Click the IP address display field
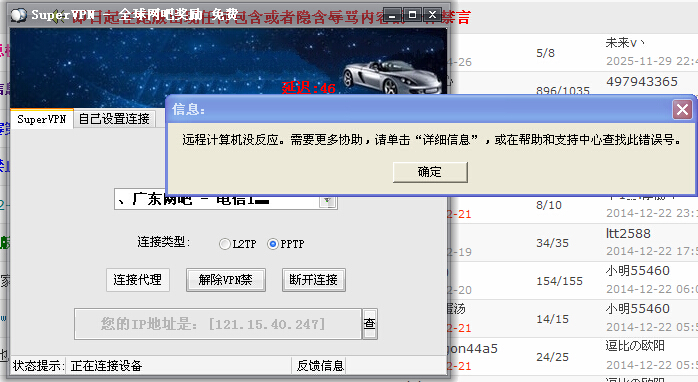 click(x=218, y=324)
